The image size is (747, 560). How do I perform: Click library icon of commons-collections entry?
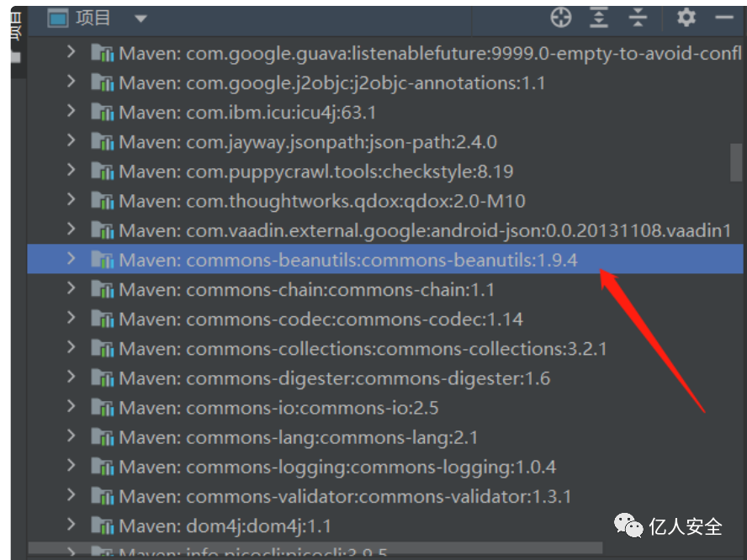pyautogui.click(x=103, y=348)
